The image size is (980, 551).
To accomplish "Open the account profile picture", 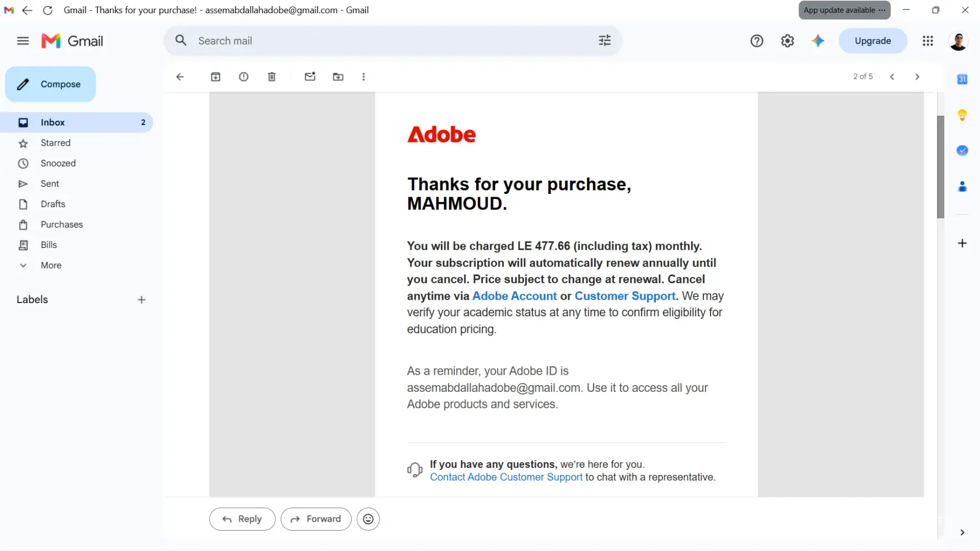I will point(959,41).
